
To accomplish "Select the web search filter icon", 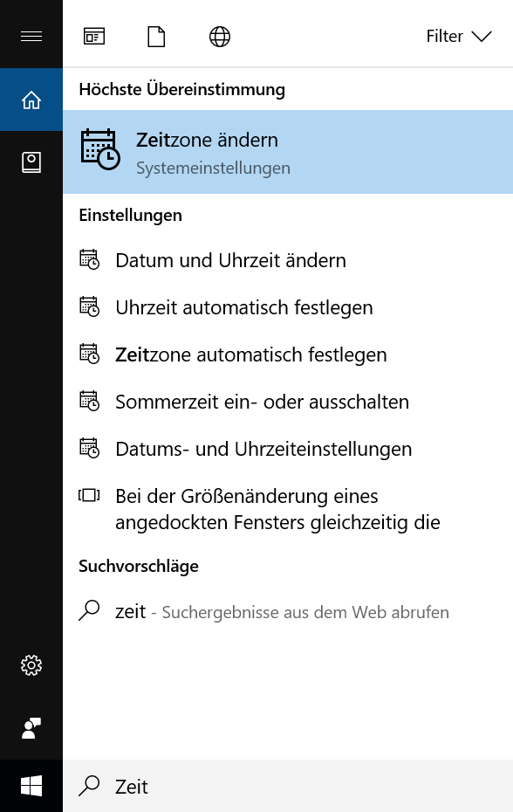I will pyautogui.click(x=219, y=36).
